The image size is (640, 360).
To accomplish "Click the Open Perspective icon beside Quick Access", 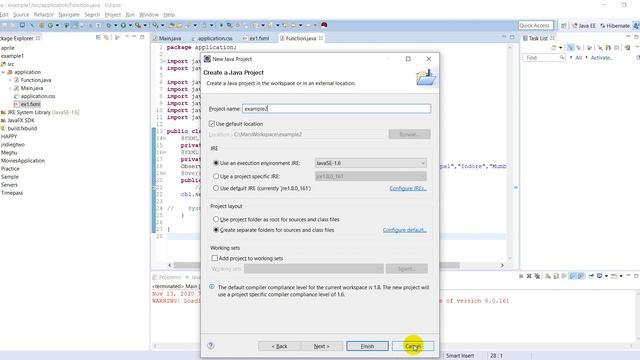I will [564, 25].
